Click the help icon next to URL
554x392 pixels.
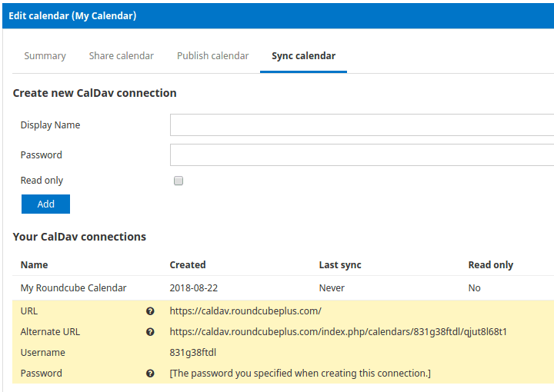[150, 311]
